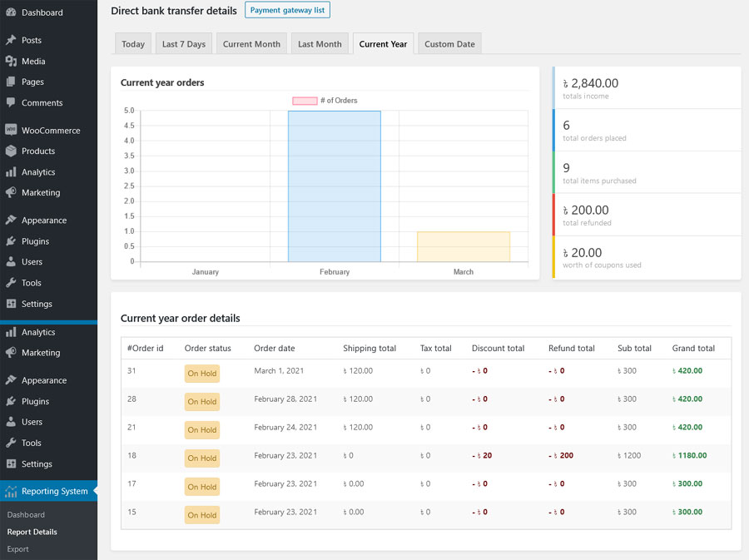Click the Reporting System chart icon

(x=11, y=491)
